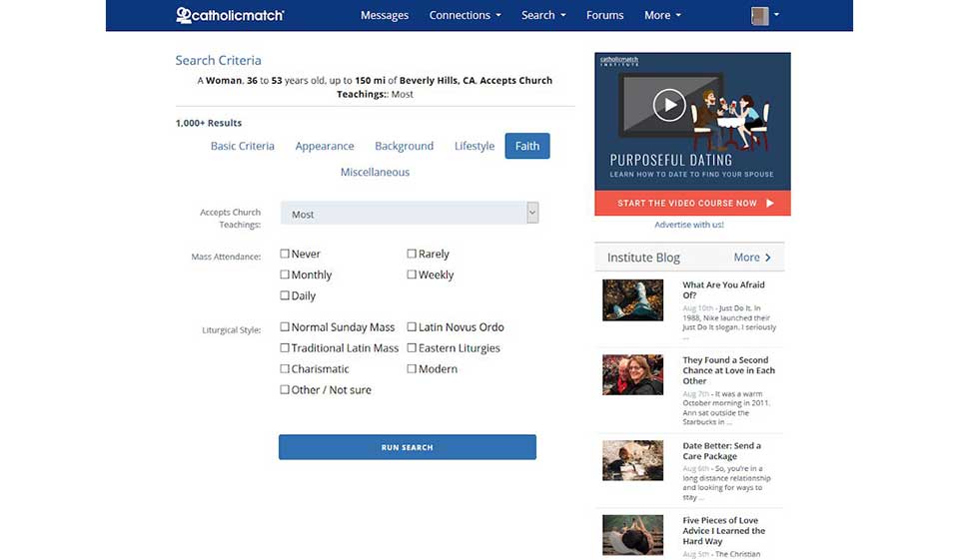Open 'Five Pieces of Love Advice' thumbnail
Screen dimensions: 959x560
click(632, 534)
